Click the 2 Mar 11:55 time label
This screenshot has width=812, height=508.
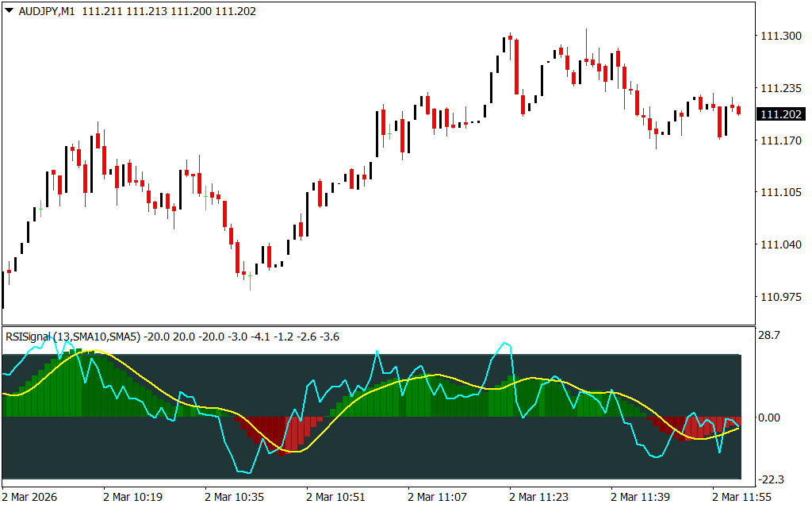[742, 497]
